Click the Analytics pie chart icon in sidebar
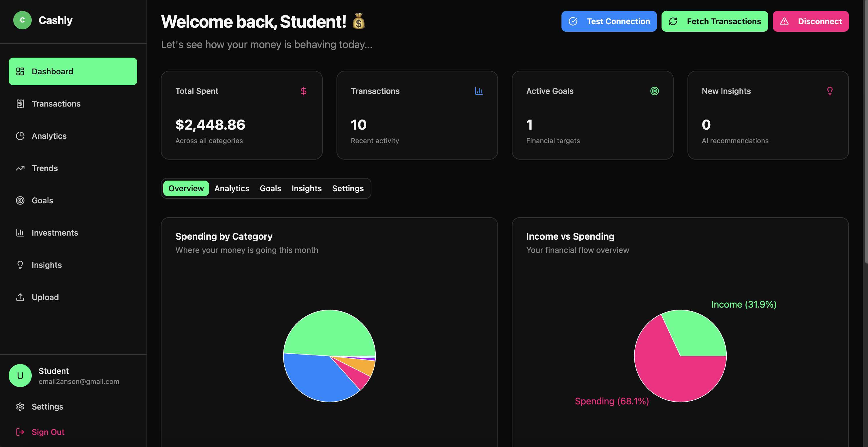This screenshot has width=868, height=447. pos(20,136)
